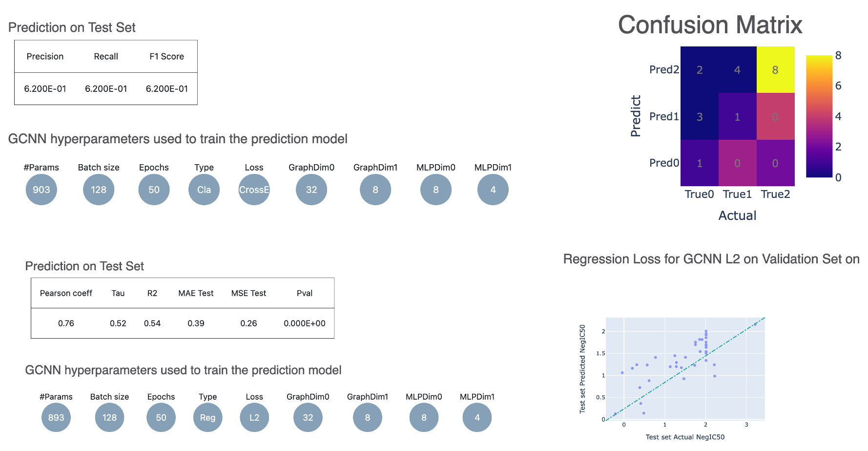This screenshot has height=451, width=868.
Task: Select the Reg Type circle badge
Action: [207, 417]
